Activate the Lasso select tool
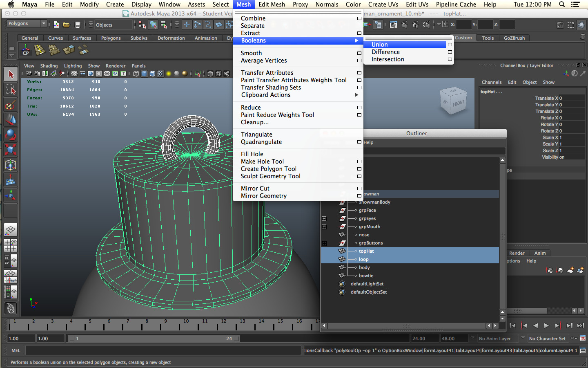The image size is (588, 368). 11,89
